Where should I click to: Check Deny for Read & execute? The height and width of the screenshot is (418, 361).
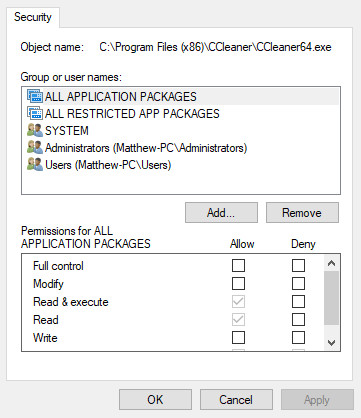tap(298, 302)
